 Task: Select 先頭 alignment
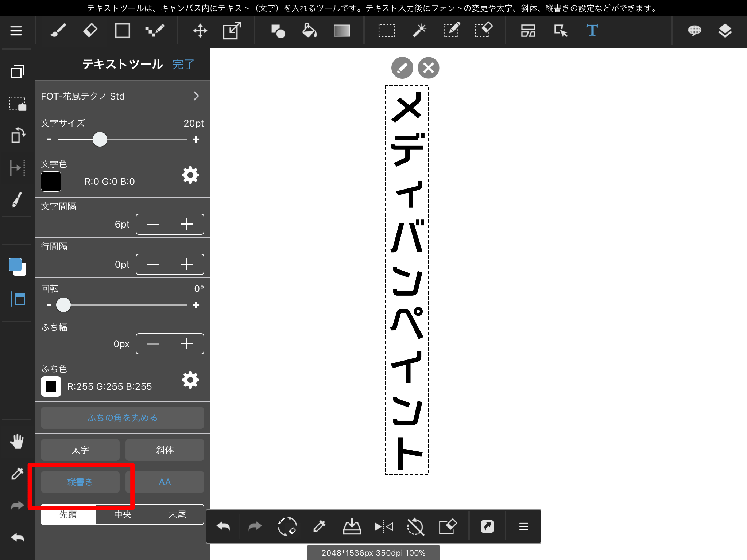pyautogui.click(x=68, y=514)
